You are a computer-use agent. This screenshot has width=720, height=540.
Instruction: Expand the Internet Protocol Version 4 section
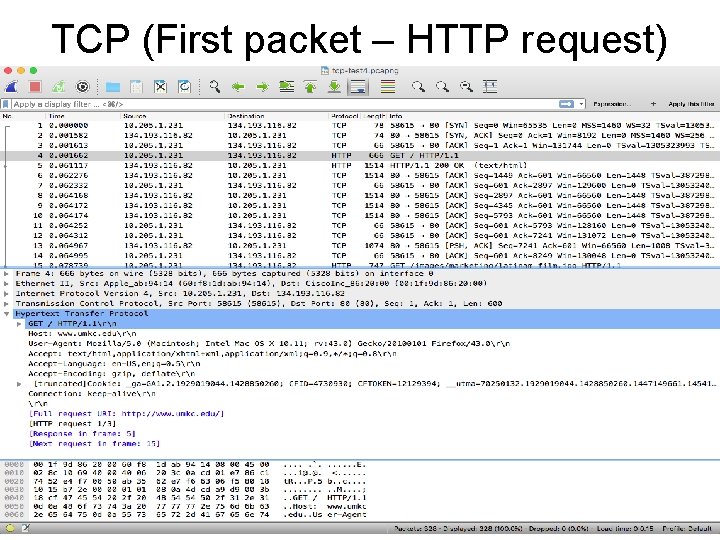coord(6,294)
